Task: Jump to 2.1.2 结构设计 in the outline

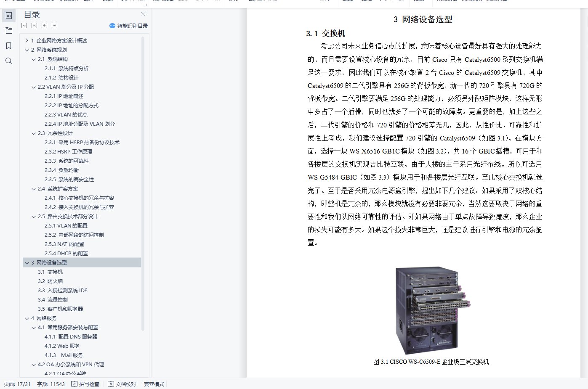Action: point(61,78)
